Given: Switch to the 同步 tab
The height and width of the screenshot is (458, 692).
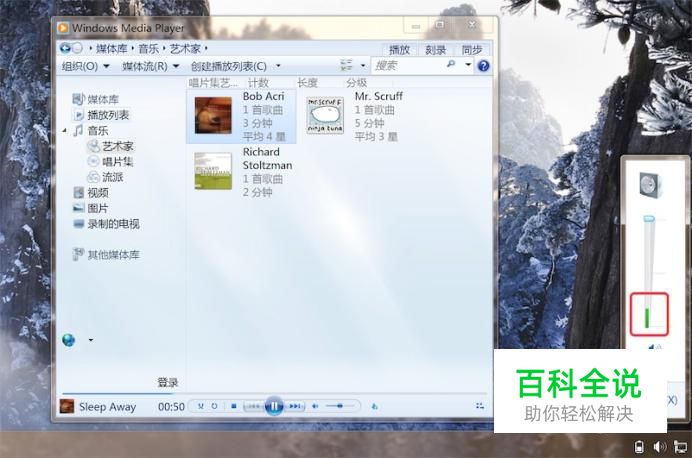Looking at the screenshot, I should pos(472,49).
